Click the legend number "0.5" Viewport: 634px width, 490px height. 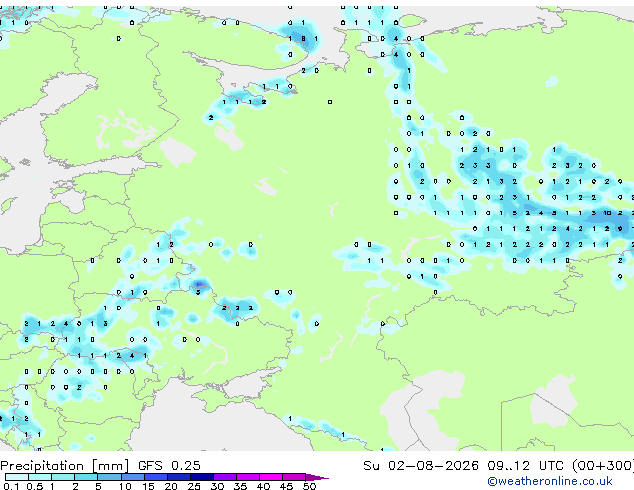[x=35, y=486]
